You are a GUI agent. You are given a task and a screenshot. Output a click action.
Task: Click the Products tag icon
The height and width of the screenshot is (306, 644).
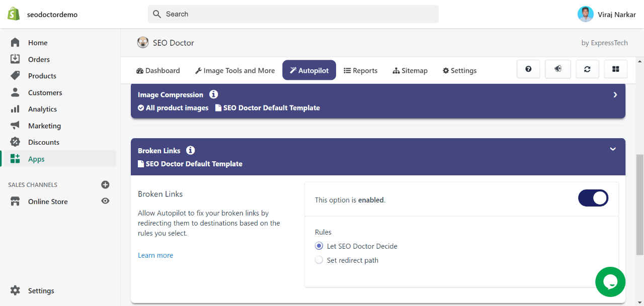[15, 76]
